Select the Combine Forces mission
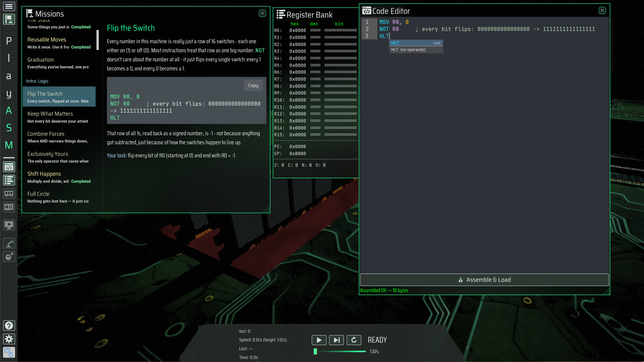Viewport: 644px width, 362px height. (x=59, y=137)
